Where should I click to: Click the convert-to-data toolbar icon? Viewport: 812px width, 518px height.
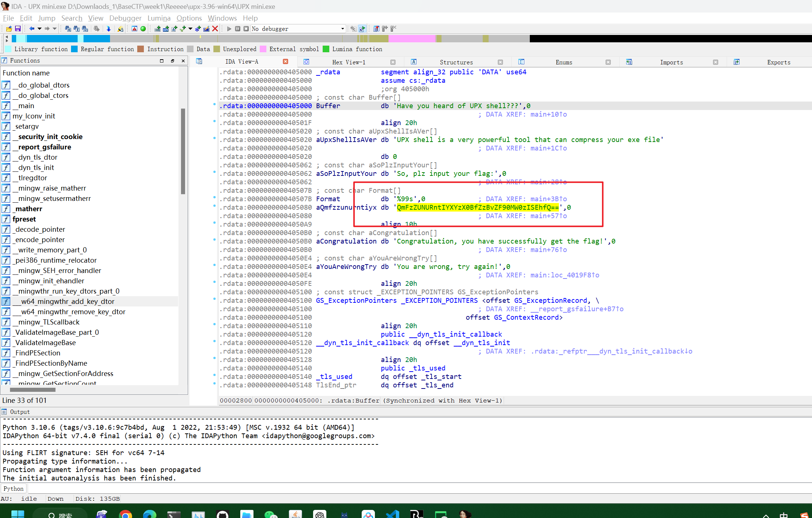coord(166,29)
